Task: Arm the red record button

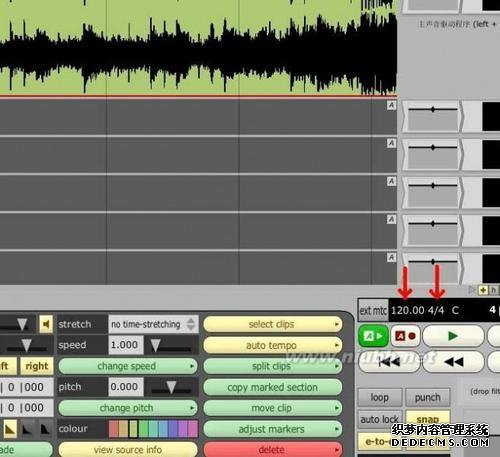Action: pyautogui.click(x=405, y=336)
